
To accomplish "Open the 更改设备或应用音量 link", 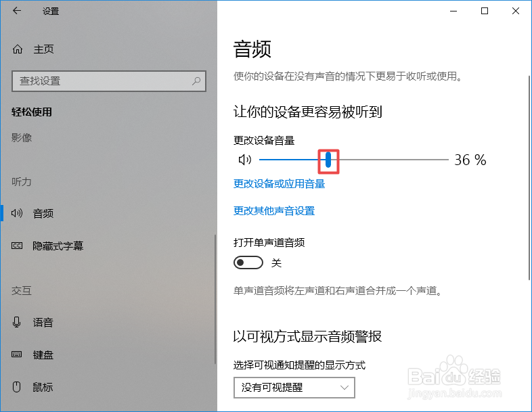I will 280,184.
